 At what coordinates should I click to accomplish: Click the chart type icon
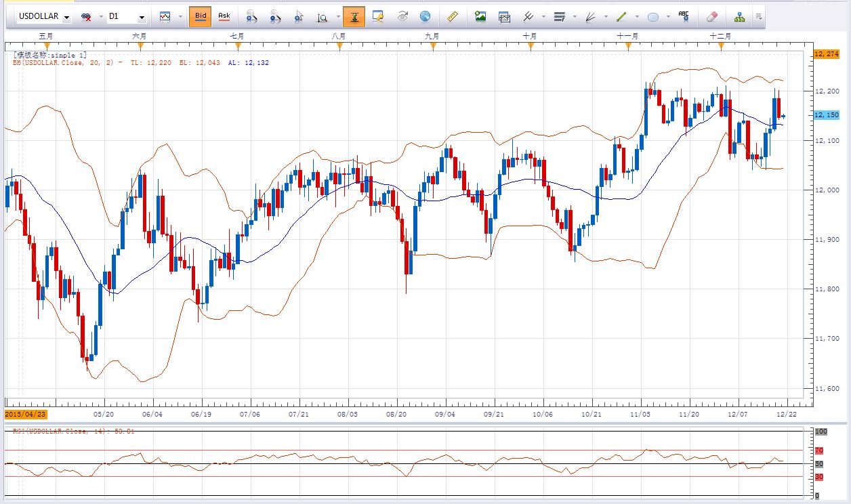tap(165, 16)
